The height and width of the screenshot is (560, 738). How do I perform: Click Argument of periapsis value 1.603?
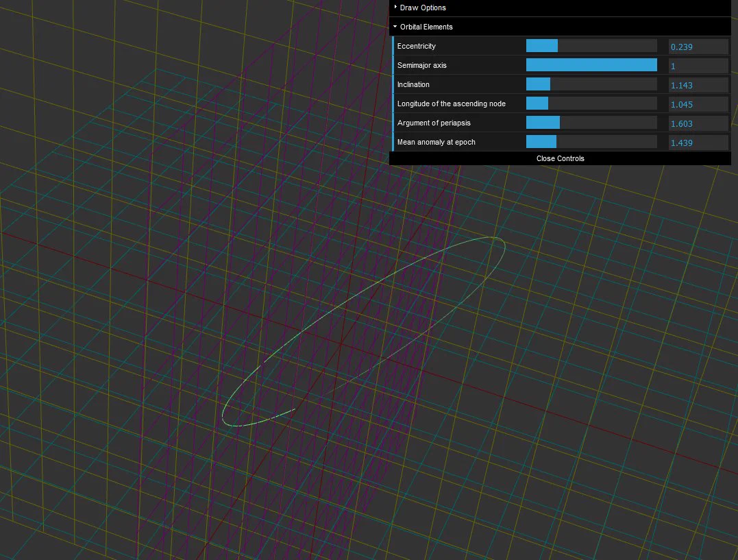698,123
